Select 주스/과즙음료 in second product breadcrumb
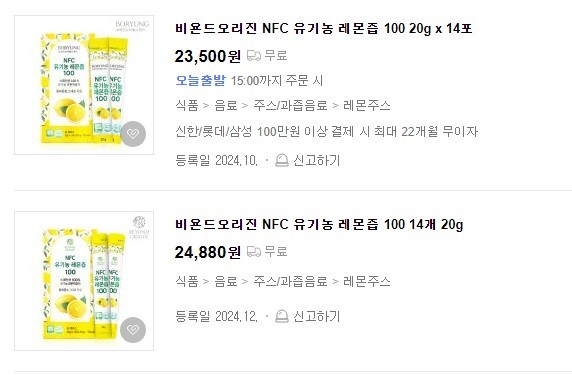Viewport: 572px width, 375px height. (290, 281)
